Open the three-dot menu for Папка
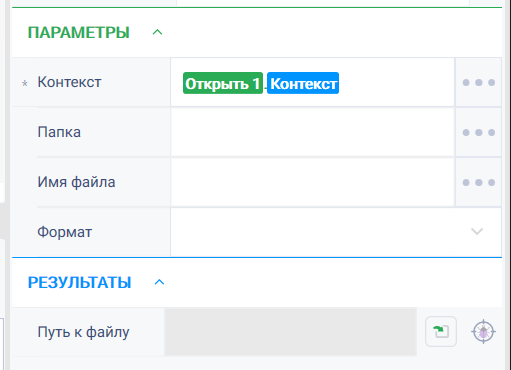The height and width of the screenshot is (370, 511). [x=478, y=132]
